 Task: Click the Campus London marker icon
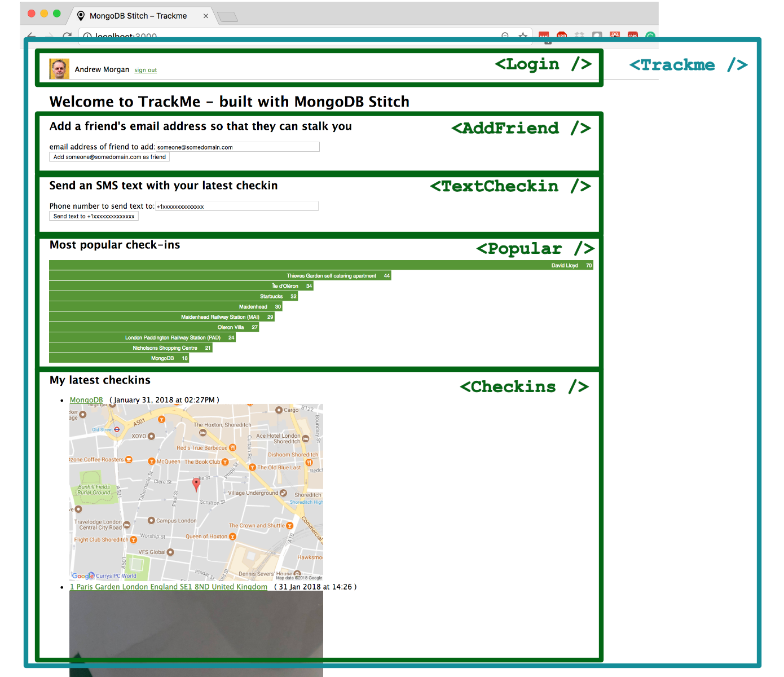[151, 520]
